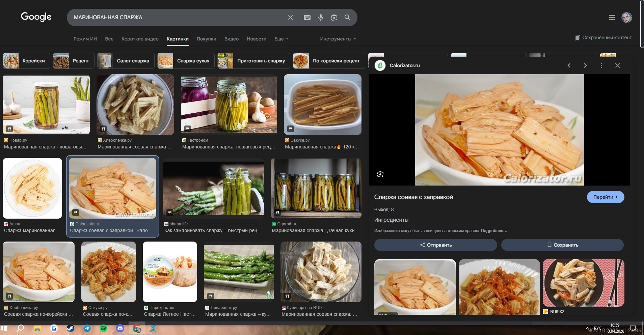Open the Ашан спаржа маринованная thumbnail
The image size is (644, 335).
click(x=32, y=188)
